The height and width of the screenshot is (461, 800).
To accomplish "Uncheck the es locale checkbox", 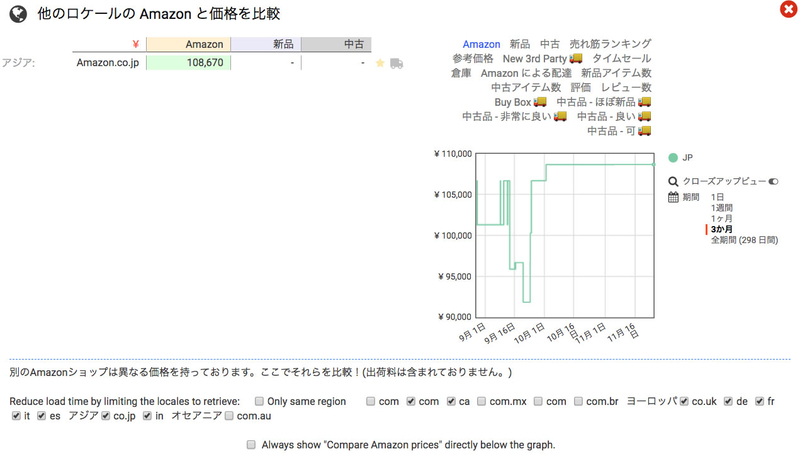I will [42, 416].
